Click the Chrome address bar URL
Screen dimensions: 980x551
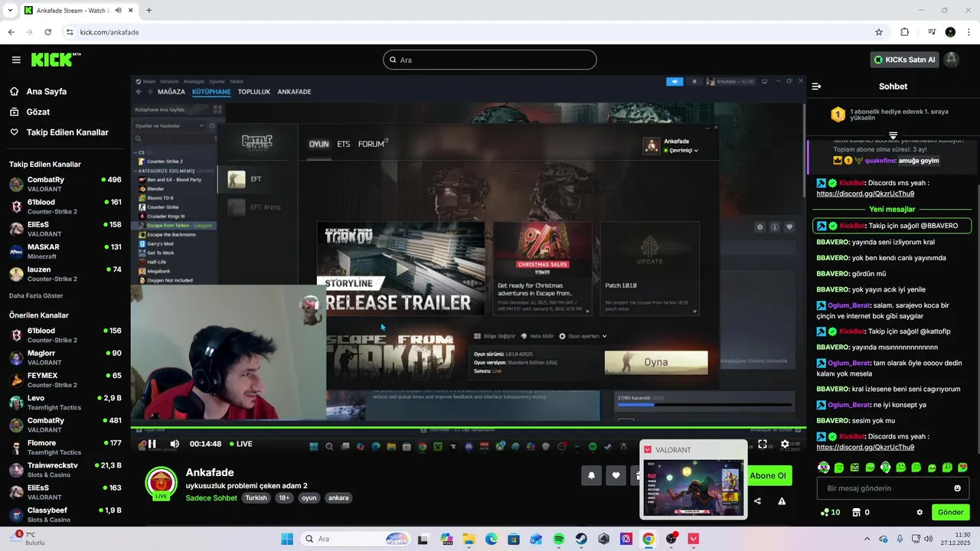click(x=109, y=32)
